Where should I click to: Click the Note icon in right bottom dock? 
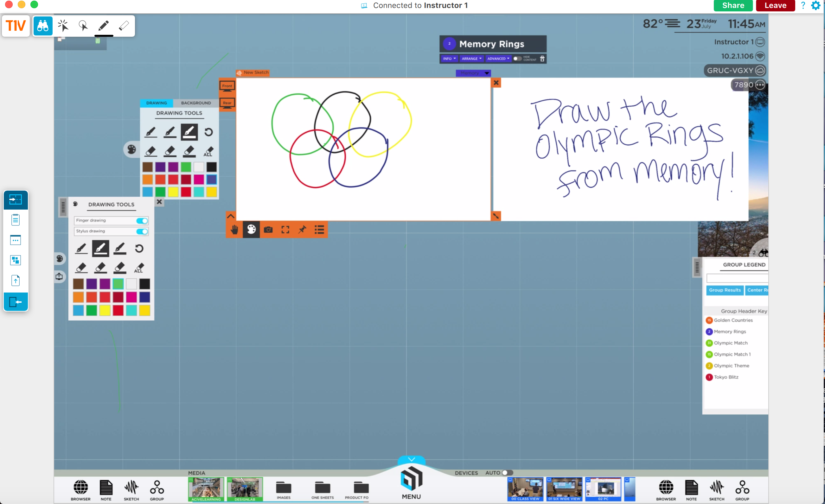(691, 490)
